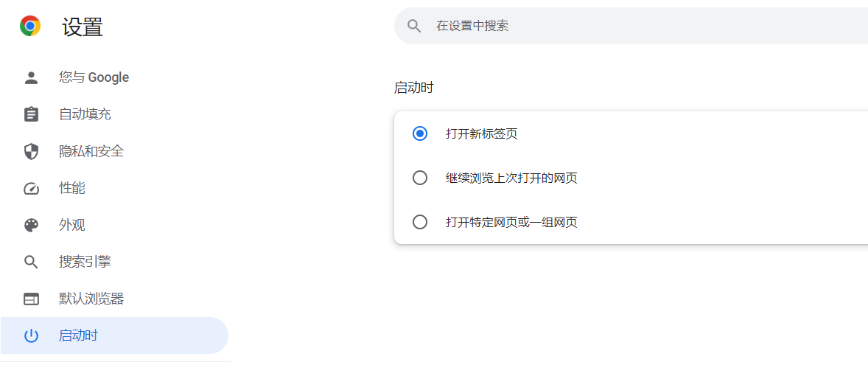Click the shield icon beside 隐私和安全
This screenshot has height=379, width=868.
pyautogui.click(x=31, y=151)
